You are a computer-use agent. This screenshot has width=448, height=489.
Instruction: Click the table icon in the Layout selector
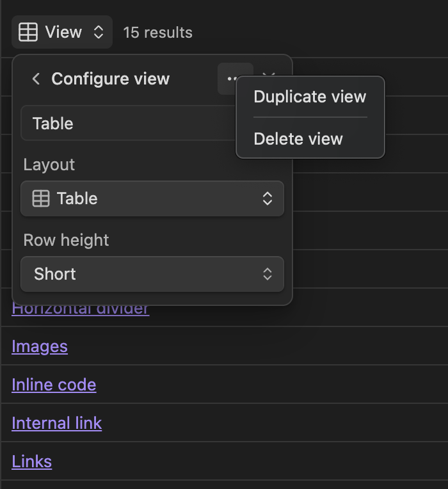click(41, 198)
